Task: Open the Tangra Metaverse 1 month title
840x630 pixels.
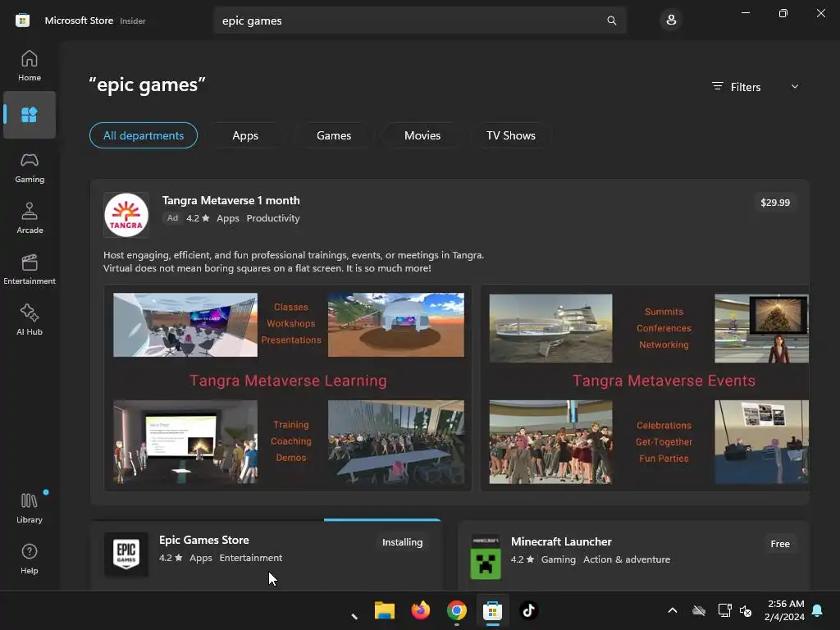Action: [231, 200]
